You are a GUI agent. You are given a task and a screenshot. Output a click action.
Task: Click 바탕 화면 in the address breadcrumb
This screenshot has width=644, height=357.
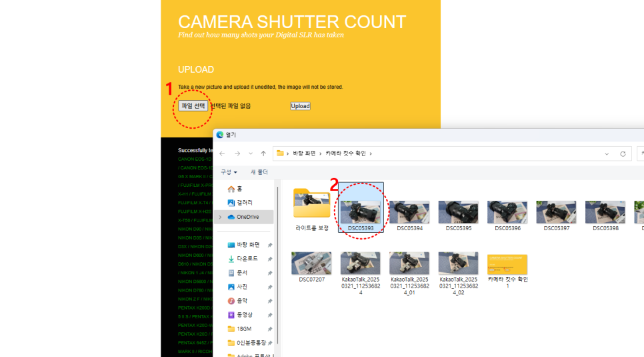pyautogui.click(x=305, y=153)
